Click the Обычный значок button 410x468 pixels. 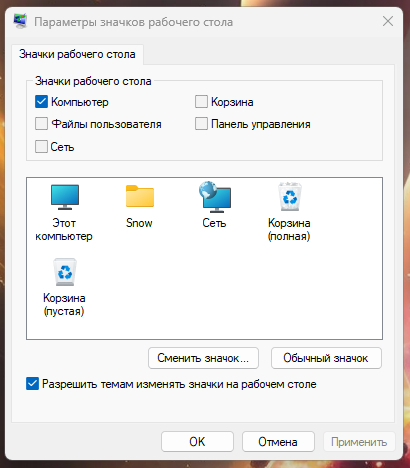point(326,358)
